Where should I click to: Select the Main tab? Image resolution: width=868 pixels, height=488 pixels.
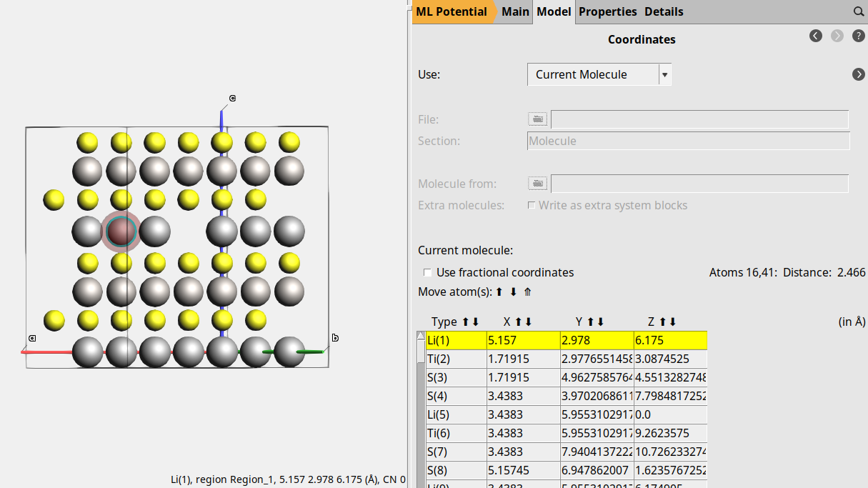pyautogui.click(x=515, y=12)
